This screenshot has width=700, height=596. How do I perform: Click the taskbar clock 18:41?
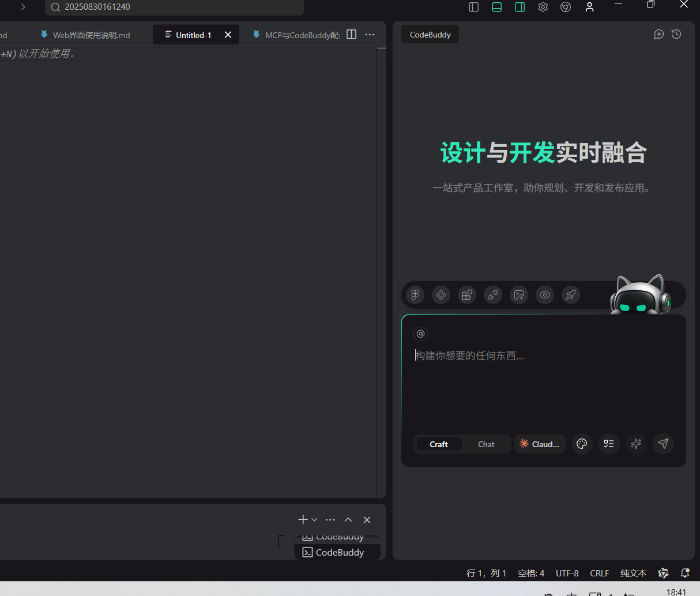click(x=676, y=592)
